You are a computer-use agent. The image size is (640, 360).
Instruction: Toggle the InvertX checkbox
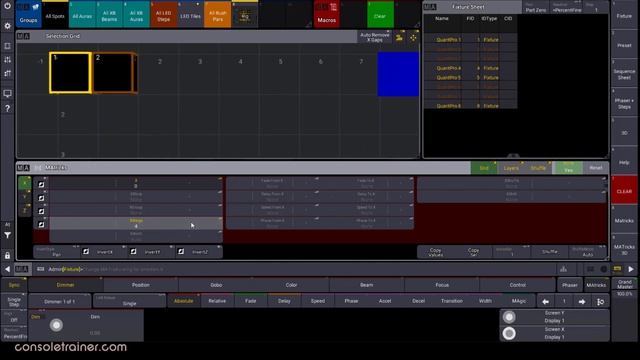[x=86, y=251]
